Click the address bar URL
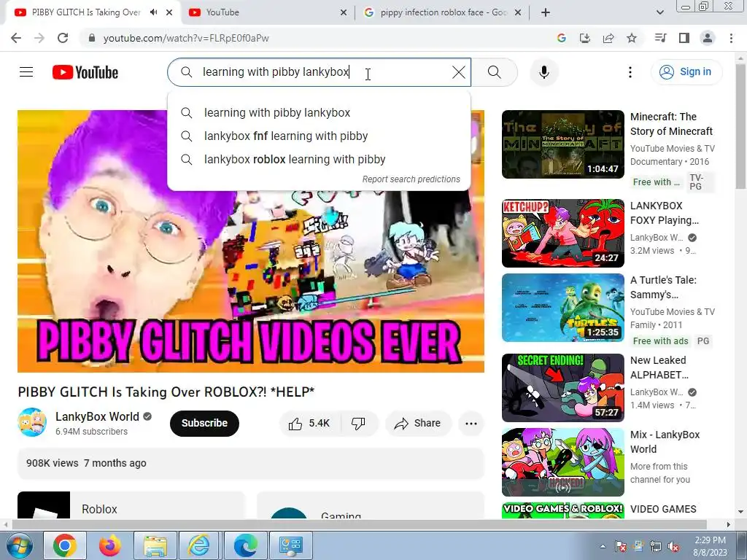This screenshot has width=747, height=560. point(186,38)
